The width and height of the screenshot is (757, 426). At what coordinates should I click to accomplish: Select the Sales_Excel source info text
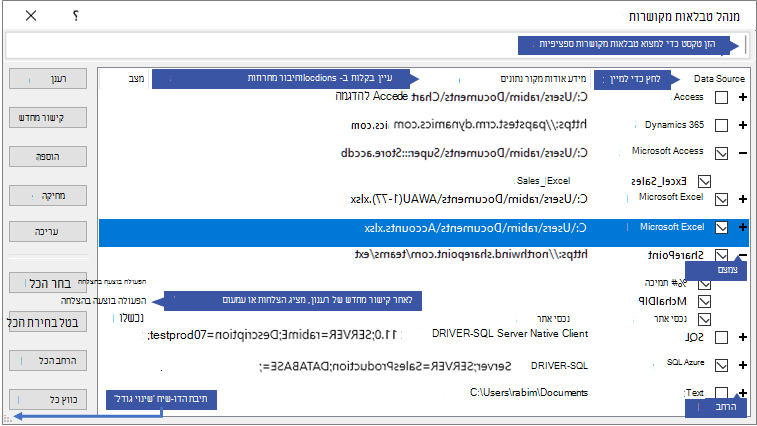[x=543, y=181]
